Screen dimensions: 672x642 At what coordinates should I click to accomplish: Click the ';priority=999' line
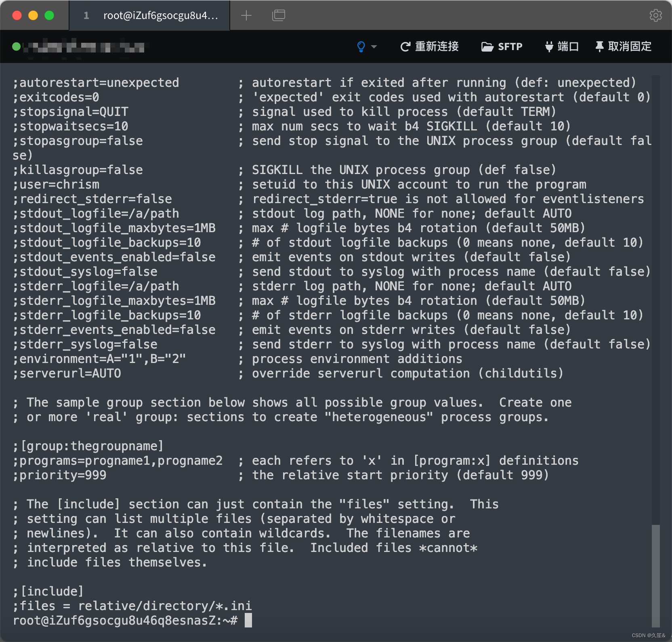tap(59, 475)
